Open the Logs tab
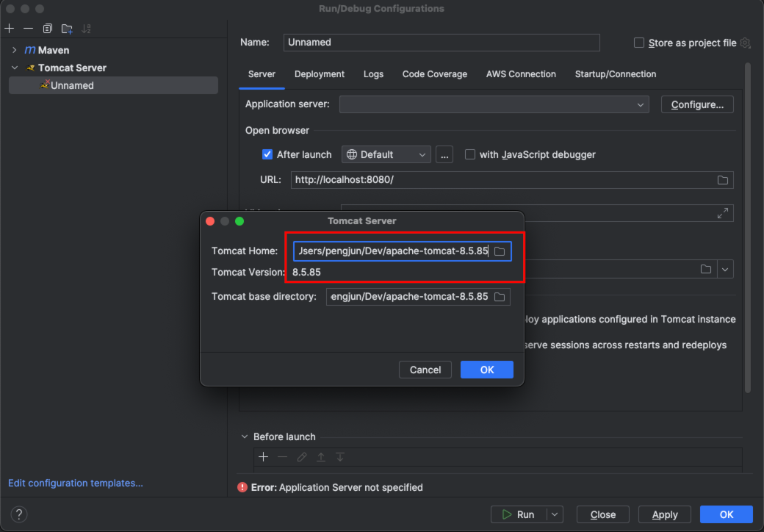The height and width of the screenshot is (532, 764). click(x=373, y=74)
